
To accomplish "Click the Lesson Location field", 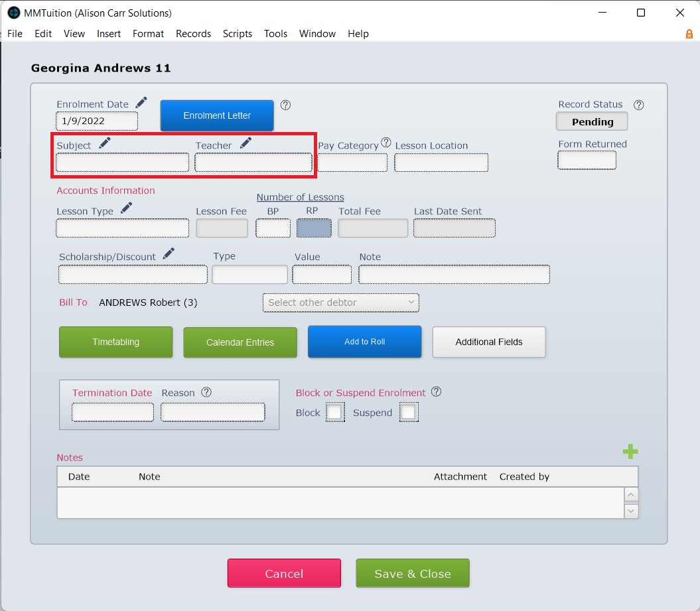I will pos(441,163).
